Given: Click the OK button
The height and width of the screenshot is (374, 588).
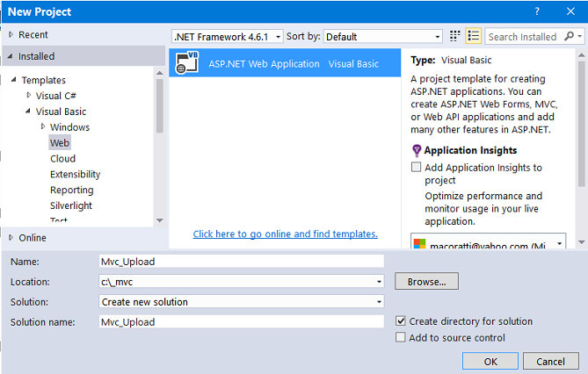Looking at the screenshot, I should [x=490, y=361].
